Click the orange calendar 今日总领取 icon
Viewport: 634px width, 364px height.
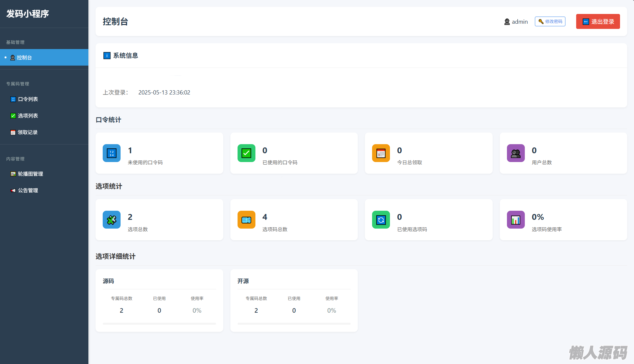coord(381,153)
